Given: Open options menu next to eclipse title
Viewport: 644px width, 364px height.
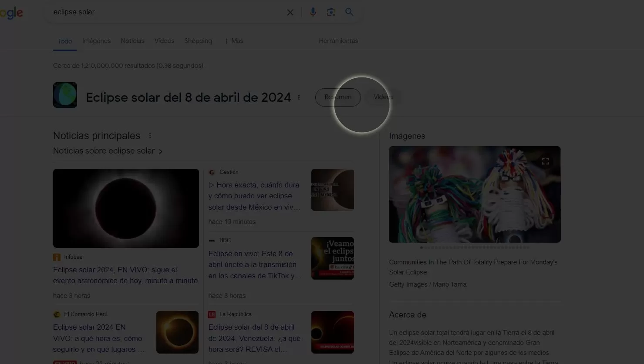Looking at the screenshot, I should (299, 97).
